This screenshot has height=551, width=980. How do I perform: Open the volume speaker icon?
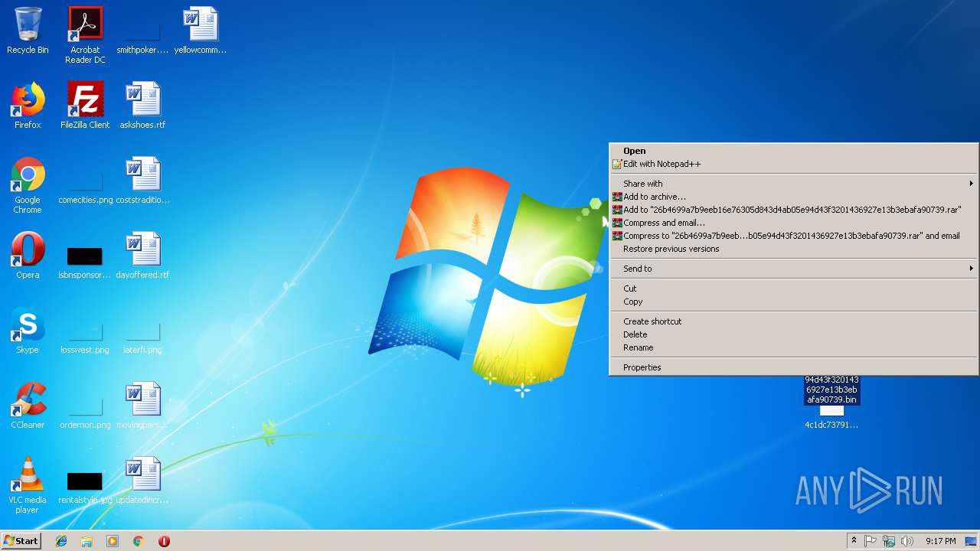coord(907,541)
